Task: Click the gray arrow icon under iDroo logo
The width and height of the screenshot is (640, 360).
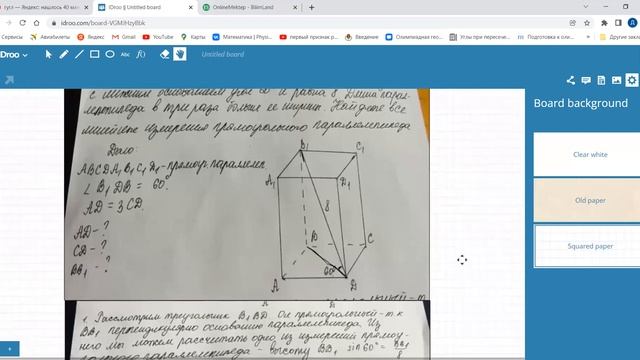Action: [x=9, y=80]
